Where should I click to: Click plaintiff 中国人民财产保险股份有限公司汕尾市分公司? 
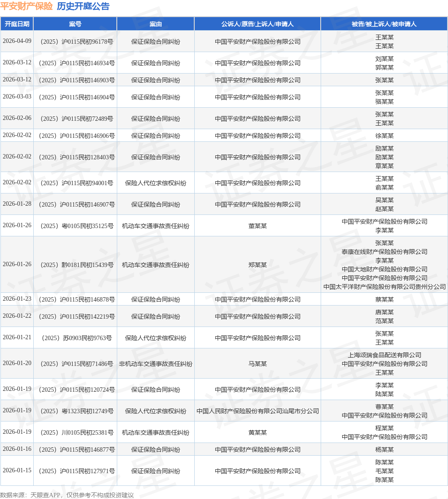click(x=257, y=411)
